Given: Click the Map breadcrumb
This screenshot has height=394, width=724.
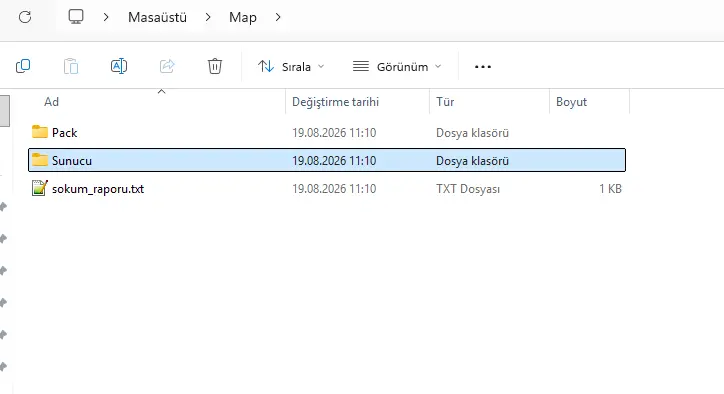Looking at the screenshot, I should [x=243, y=17].
